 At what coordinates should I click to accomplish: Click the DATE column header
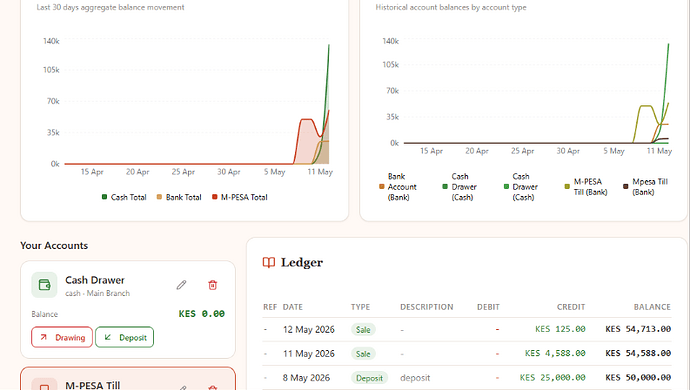pos(293,307)
